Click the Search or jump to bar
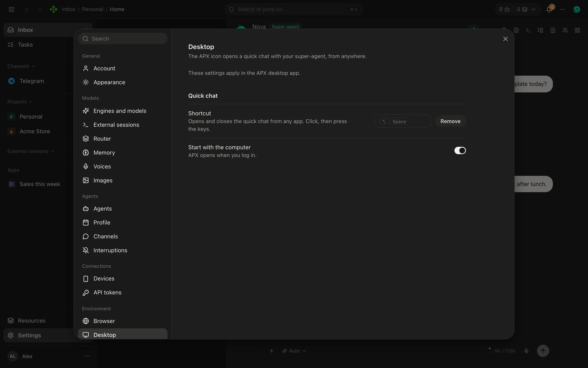Image resolution: width=588 pixels, height=368 pixels. [294, 9]
